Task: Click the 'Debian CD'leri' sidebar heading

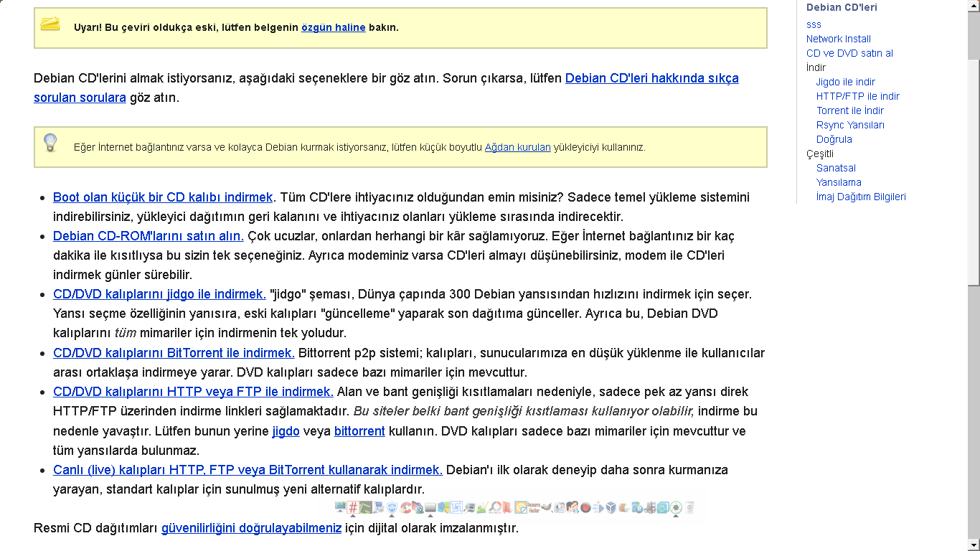Action: [842, 7]
